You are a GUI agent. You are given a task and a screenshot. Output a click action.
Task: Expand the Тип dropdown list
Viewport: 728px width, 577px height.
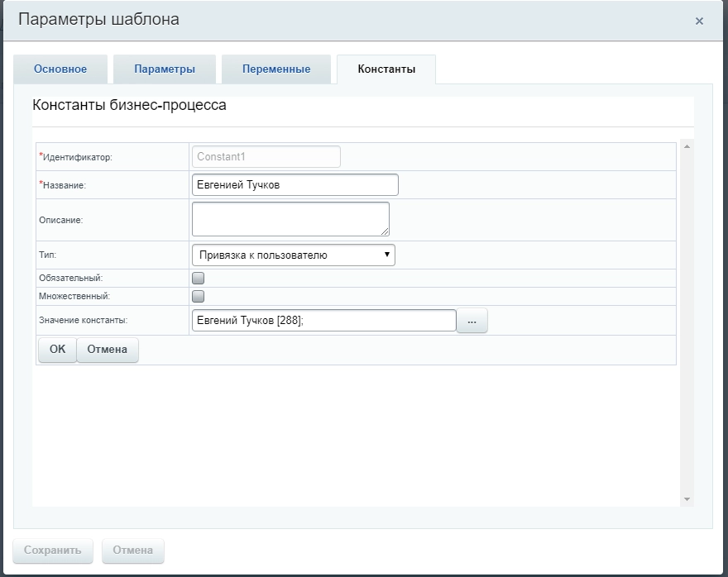[x=294, y=255]
